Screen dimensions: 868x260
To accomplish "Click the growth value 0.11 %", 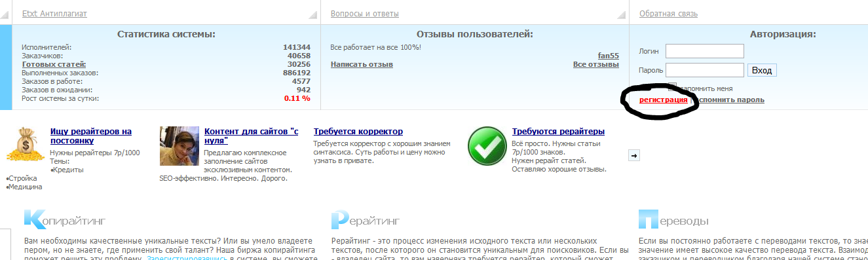I will point(297,98).
